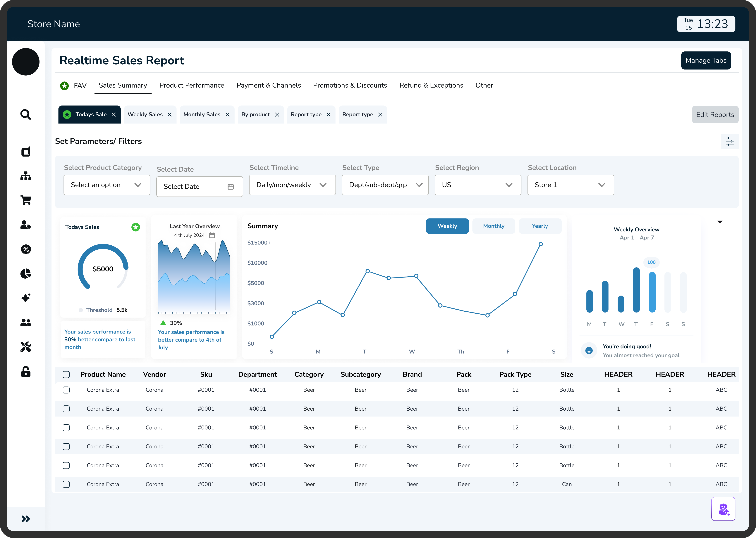Image resolution: width=756 pixels, height=538 pixels.
Task: Open the Promotions & Discounts tab
Action: pyautogui.click(x=350, y=86)
